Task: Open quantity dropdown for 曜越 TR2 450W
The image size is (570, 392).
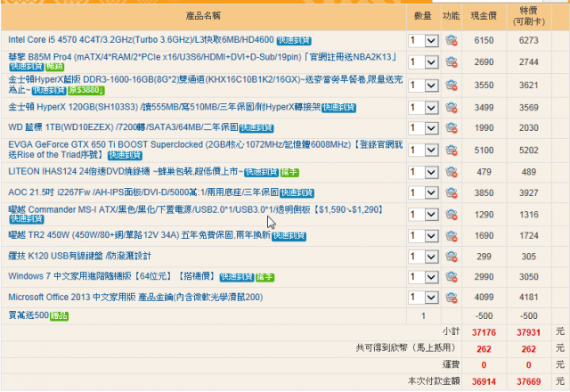Action: coord(423,235)
